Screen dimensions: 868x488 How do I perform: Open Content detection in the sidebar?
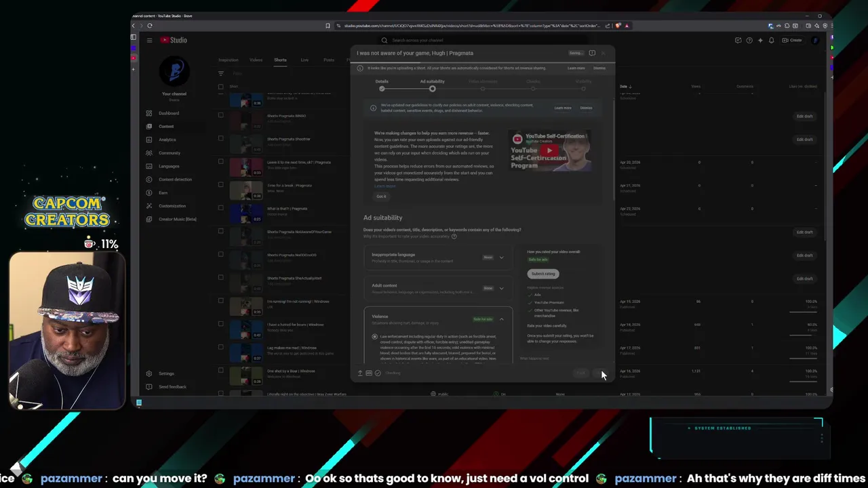(x=175, y=180)
